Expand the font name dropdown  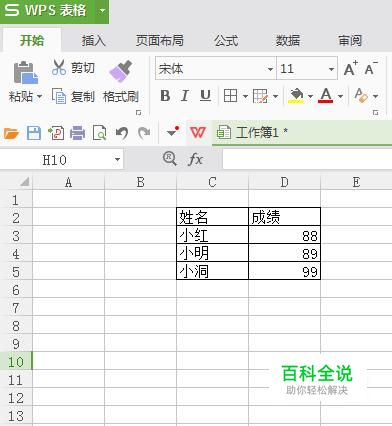(x=270, y=69)
